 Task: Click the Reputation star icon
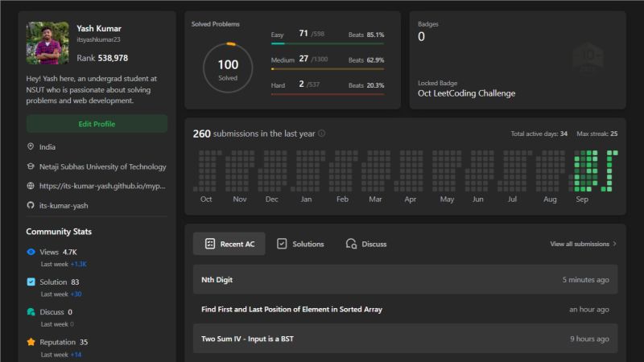31,342
